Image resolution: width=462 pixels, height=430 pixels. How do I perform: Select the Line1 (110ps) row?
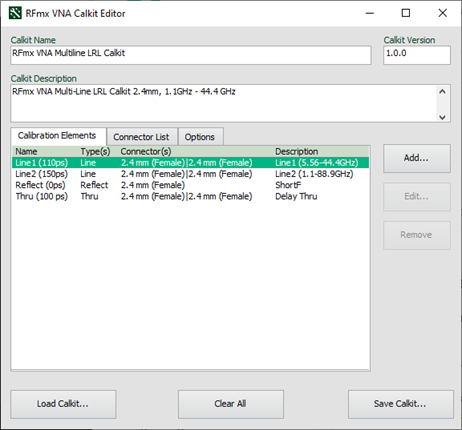point(190,163)
